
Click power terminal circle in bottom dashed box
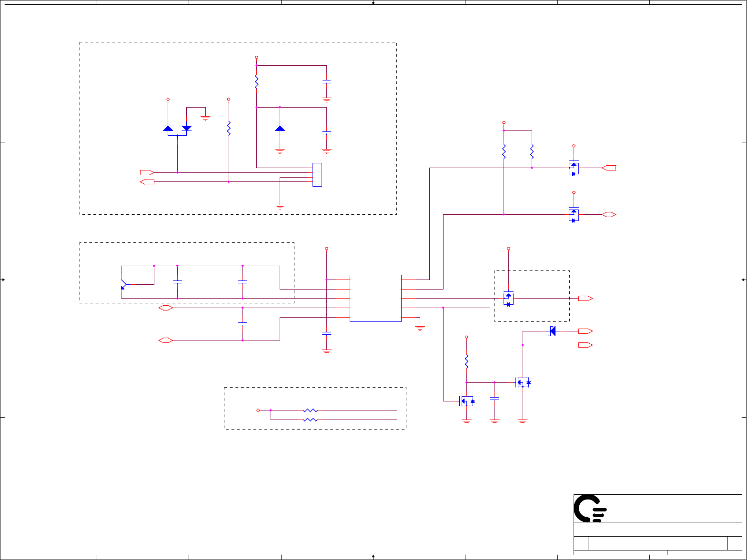pyautogui.click(x=258, y=410)
